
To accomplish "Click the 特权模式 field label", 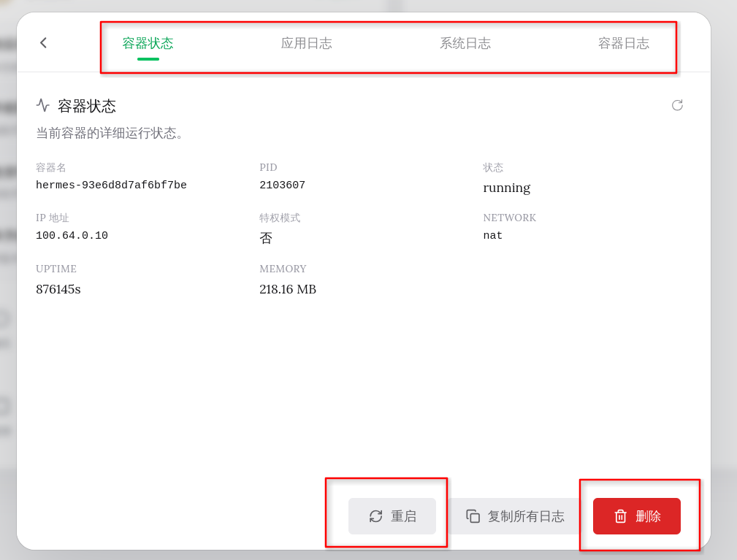I will [x=280, y=218].
